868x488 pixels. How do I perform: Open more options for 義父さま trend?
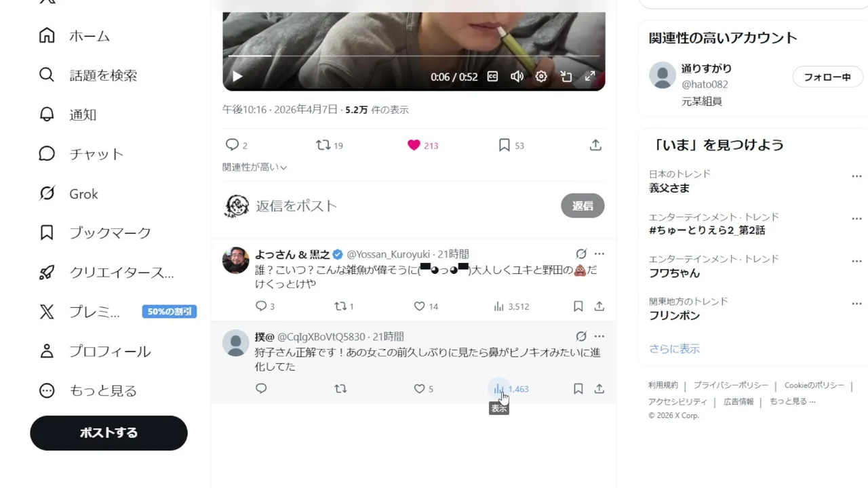tap(856, 176)
